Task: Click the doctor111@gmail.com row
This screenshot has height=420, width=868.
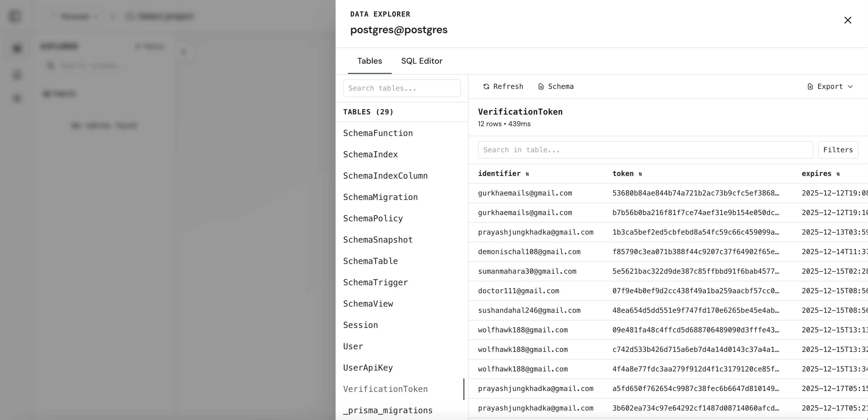Action: [518, 291]
